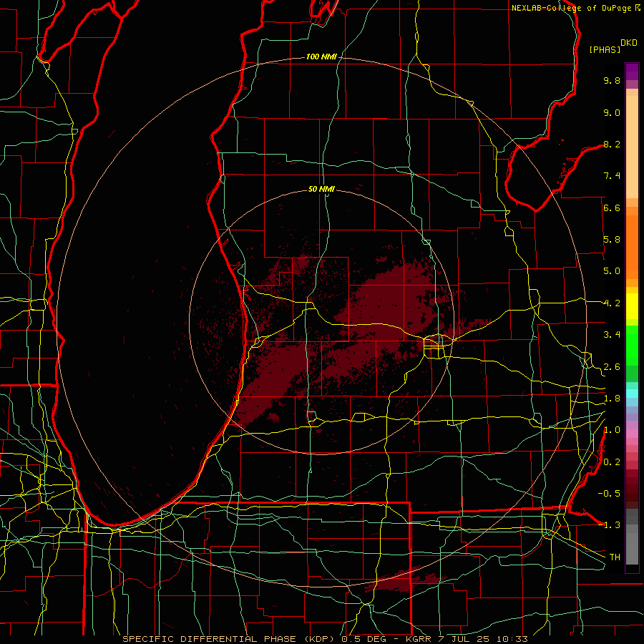
Task: Click the 3.4 scale value
Action: [x=612, y=335]
